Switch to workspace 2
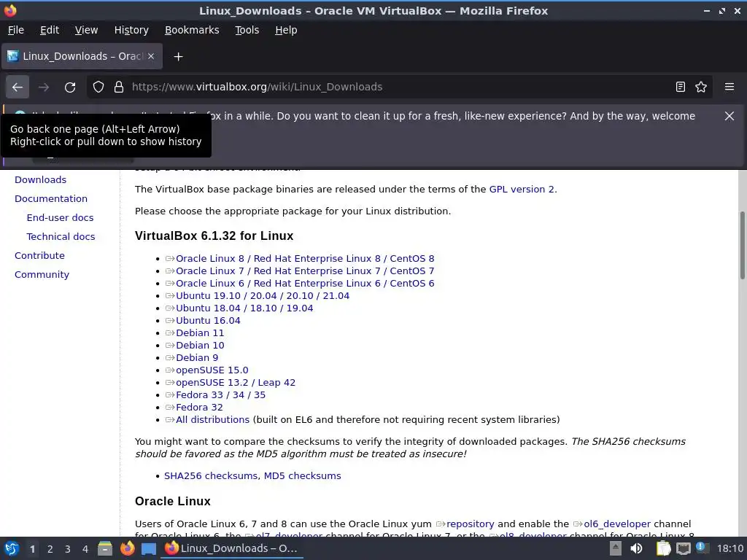Viewport: 747px width, 560px height. tap(50, 549)
